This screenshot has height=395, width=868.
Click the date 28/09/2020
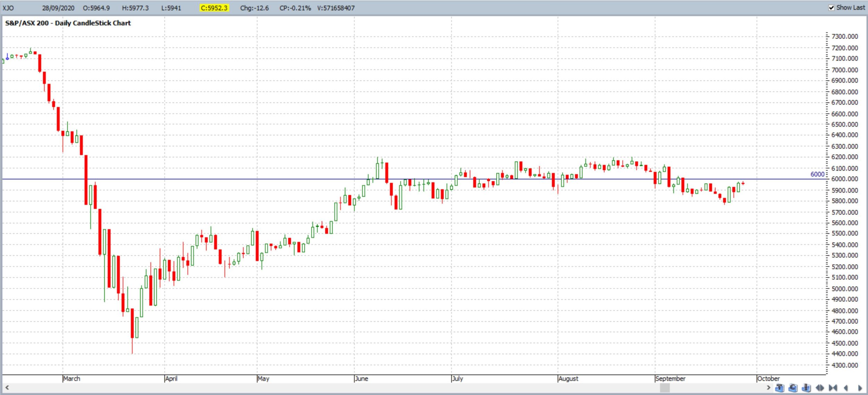(58, 8)
